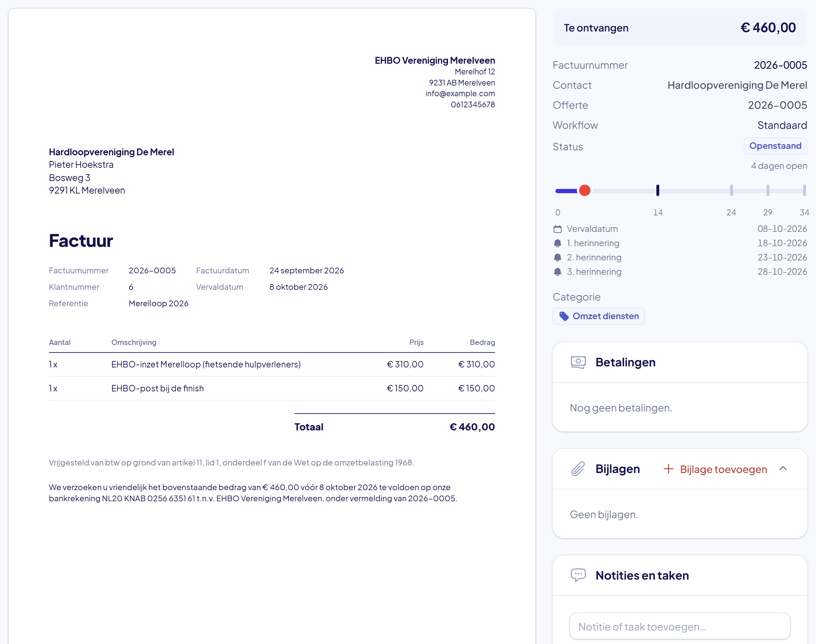The height and width of the screenshot is (644, 816).
Task: Focus the Notitie of taak toevoegen field
Action: [x=680, y=626]
